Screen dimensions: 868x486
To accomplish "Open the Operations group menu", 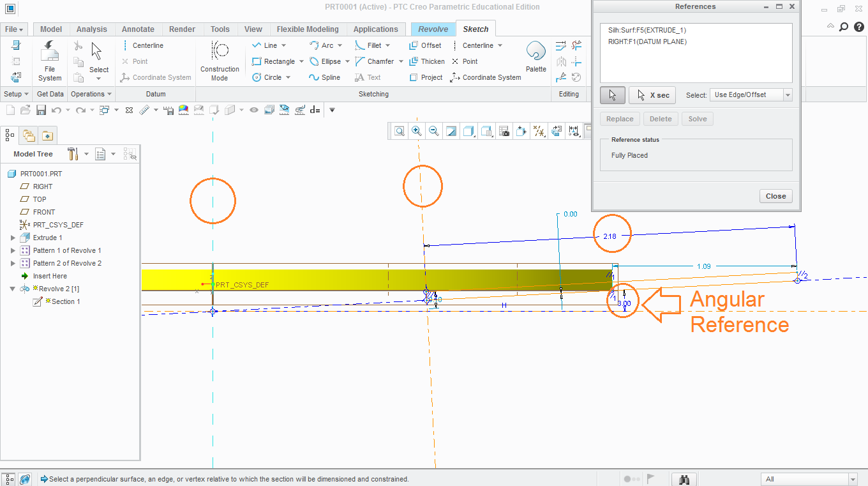I will (x=91, y=94).
